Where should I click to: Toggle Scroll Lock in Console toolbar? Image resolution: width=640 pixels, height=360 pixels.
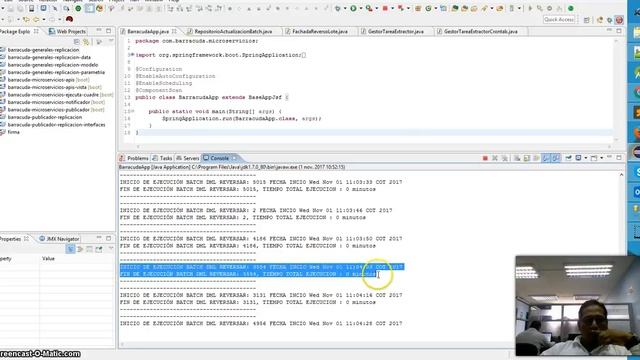pos(527,158)
